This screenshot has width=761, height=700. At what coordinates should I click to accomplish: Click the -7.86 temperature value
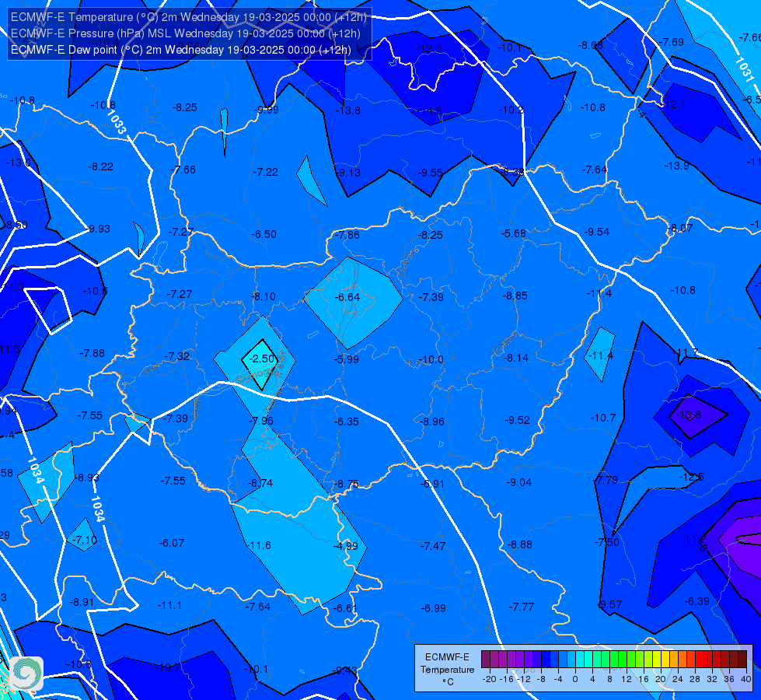pos(347,235)
